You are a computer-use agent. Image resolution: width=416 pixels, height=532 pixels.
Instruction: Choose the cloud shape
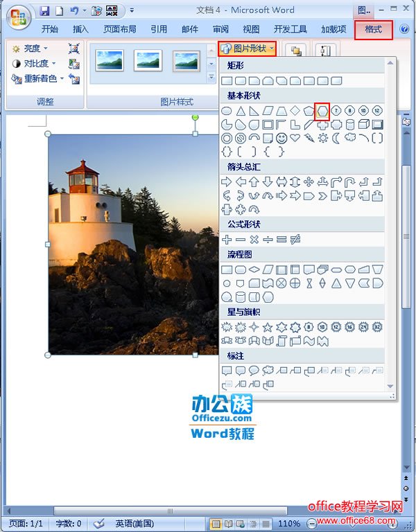point(349,138)
